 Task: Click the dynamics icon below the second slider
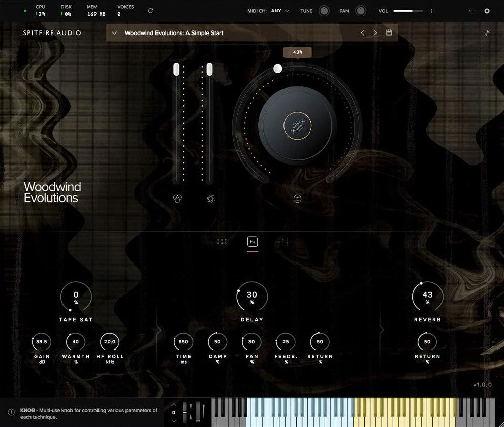(211, 199)
